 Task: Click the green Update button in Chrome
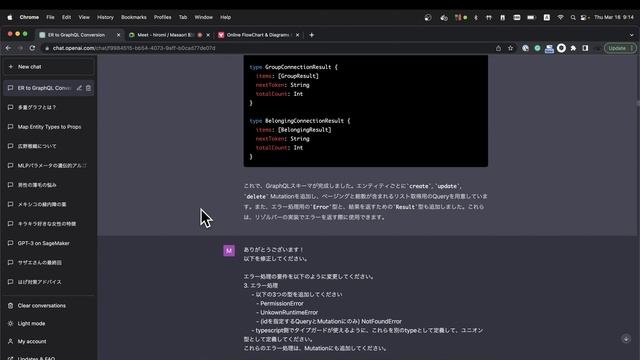pyautogui.click(x=620, y=48)
